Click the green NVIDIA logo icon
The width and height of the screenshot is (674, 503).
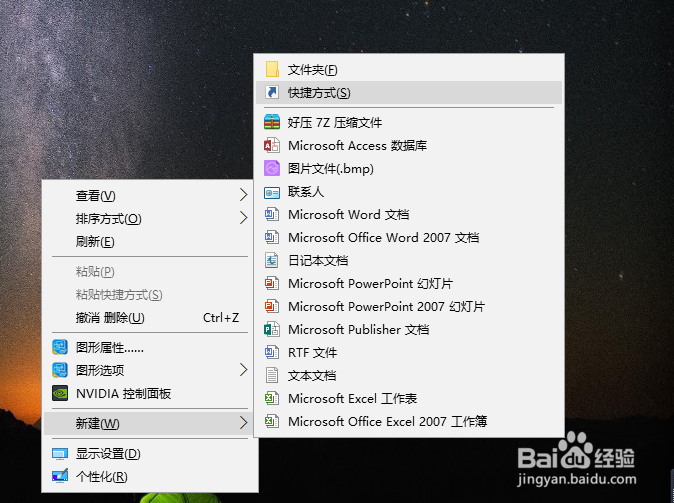pos(60,393)
